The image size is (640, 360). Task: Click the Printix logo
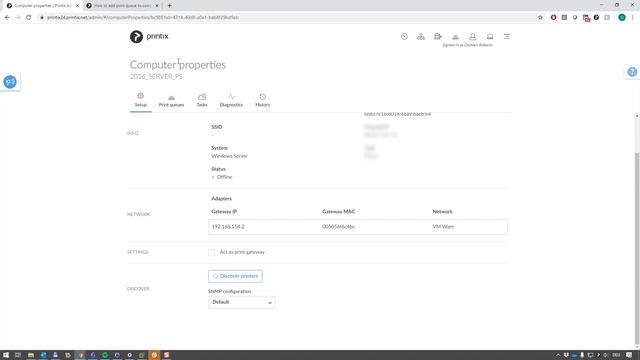pyautogui.click(x=149, y=36)
